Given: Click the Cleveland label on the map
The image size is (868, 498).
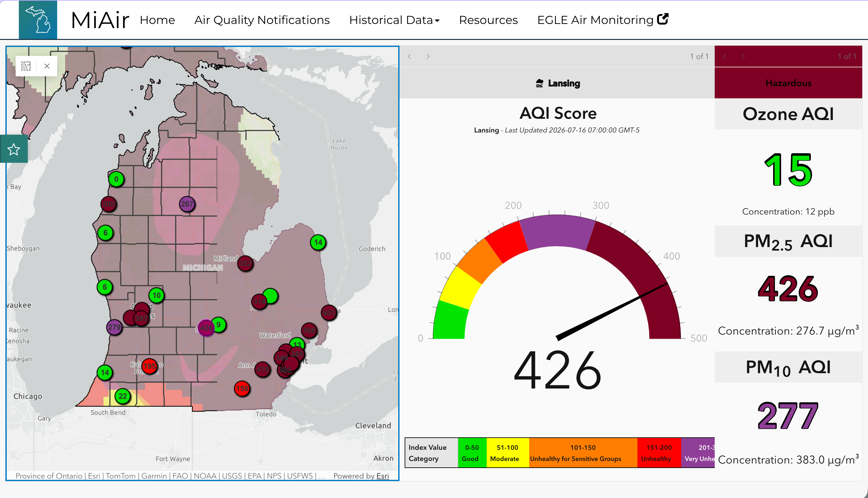Looking at the screenshot, I should pos(373,426).
